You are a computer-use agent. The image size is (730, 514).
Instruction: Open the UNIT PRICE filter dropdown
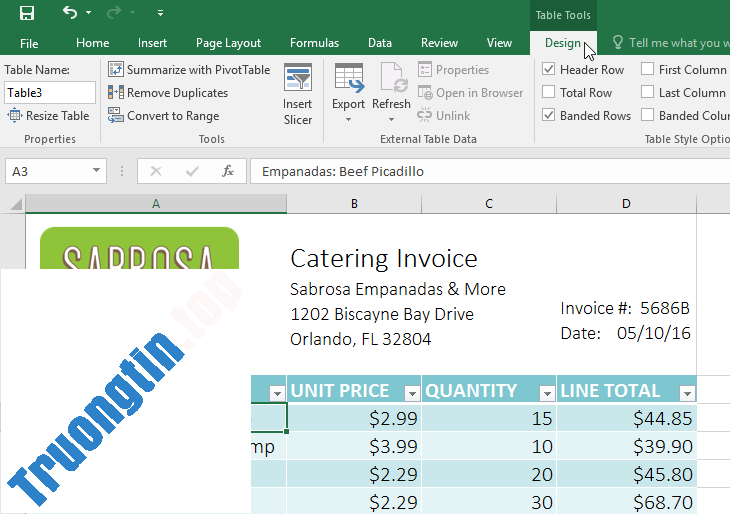point(412,393)
